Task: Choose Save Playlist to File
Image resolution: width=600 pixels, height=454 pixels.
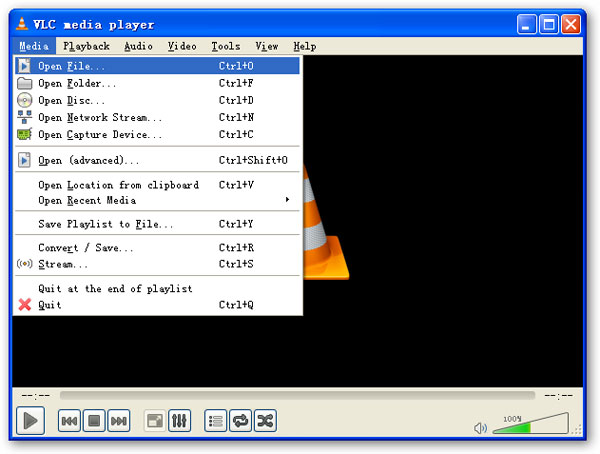Action: (x=157, y=224)
